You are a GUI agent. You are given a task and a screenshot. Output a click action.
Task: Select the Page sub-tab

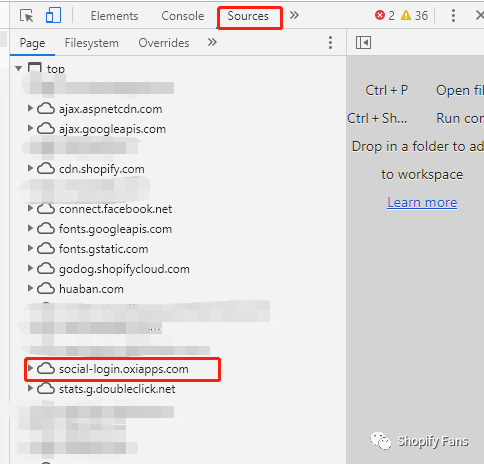(x=32, y=43)
